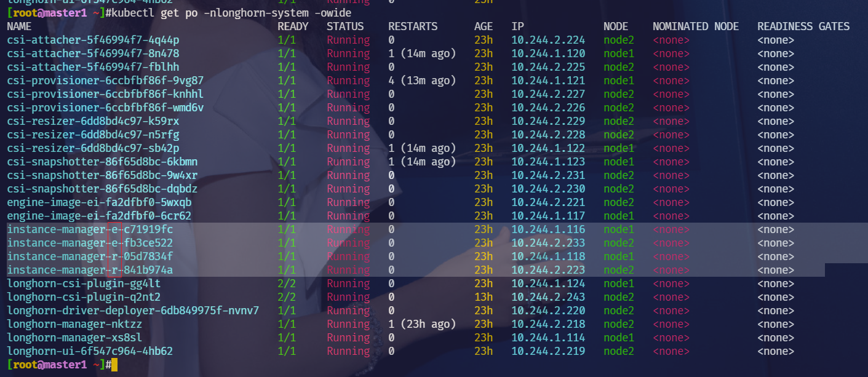This screenshot has height=377, width=868.
Task: Click IP address 10.244.2.233
Action: (548, 243)
